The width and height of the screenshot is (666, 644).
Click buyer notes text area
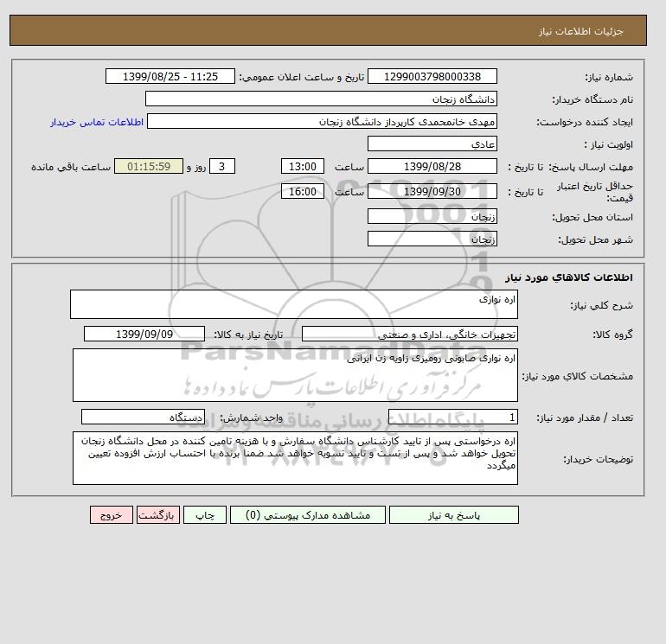[295, 458]
